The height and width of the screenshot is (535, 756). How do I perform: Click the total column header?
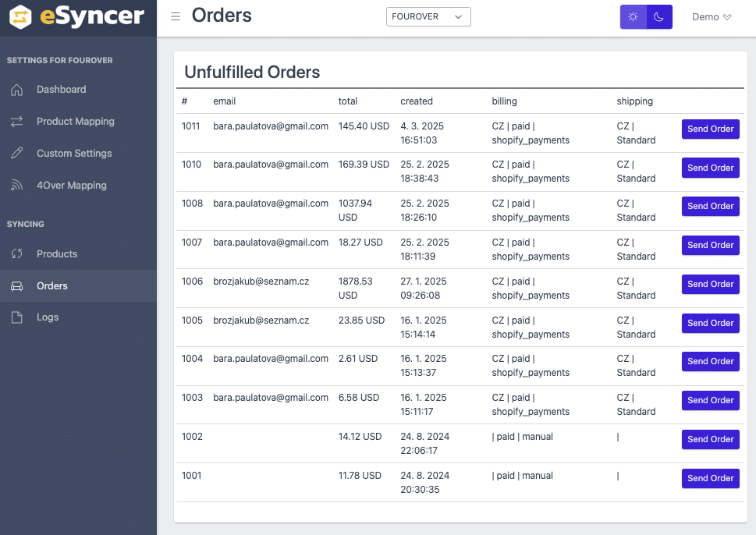(x=348, y=101)
